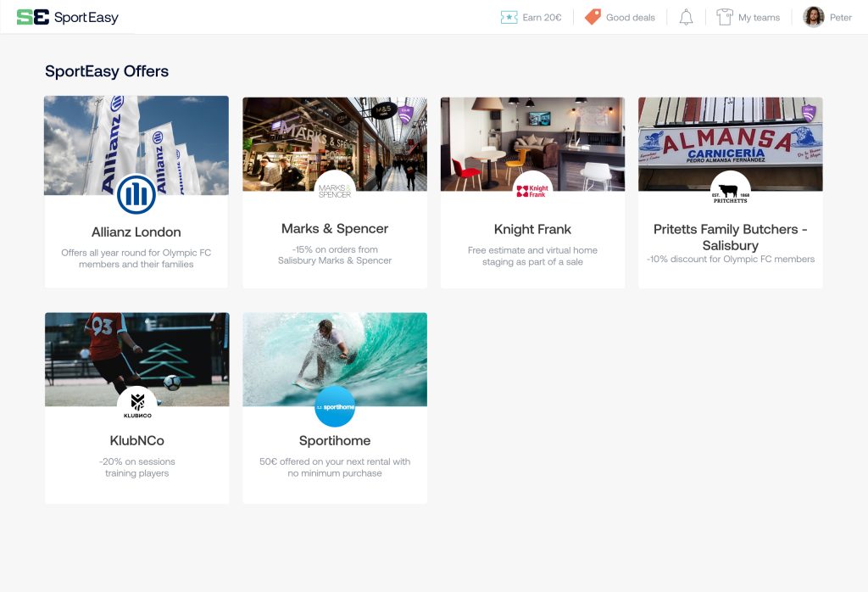Screen dimensions: 868x592
Task: Click the Sportihome blue logo badge
Action: coord(335,406)
